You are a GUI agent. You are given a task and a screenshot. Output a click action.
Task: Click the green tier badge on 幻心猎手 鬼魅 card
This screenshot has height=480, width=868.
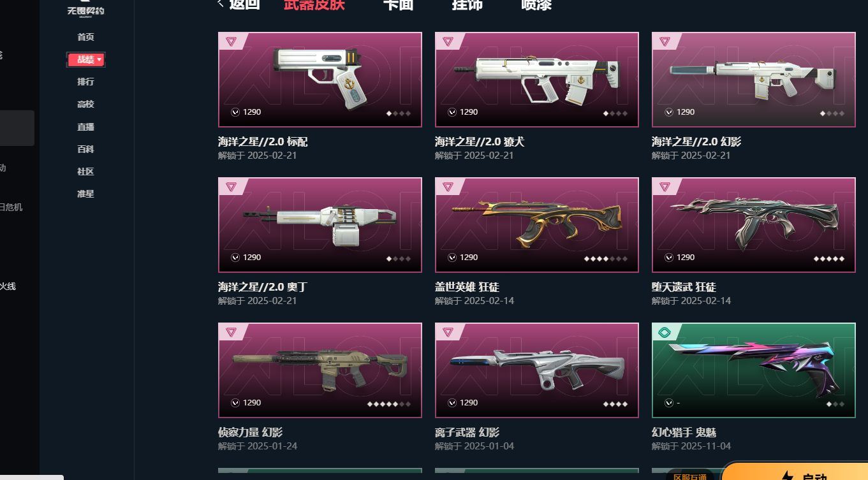(x=665, y=332)
